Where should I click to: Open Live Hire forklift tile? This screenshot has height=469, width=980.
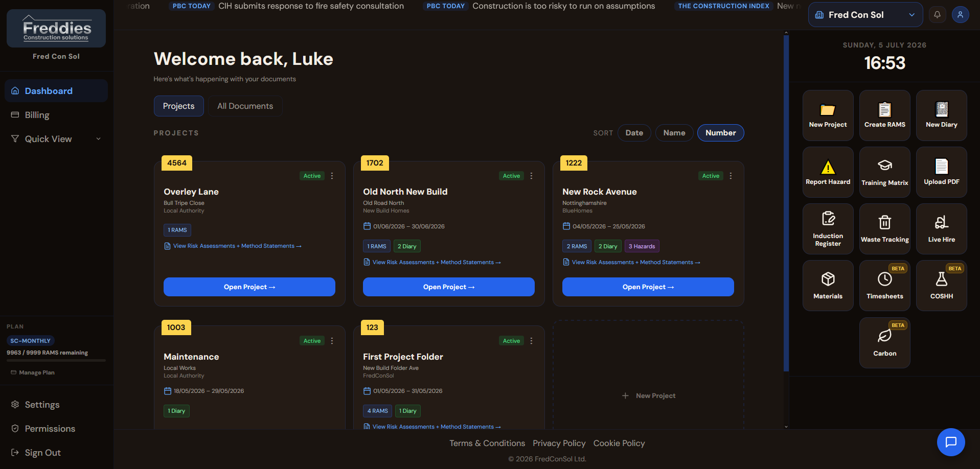(941, 229)
